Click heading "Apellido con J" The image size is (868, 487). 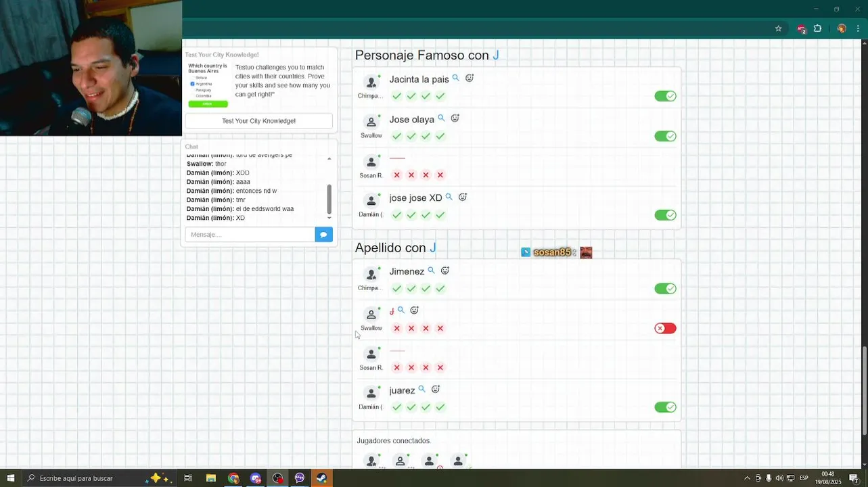(x=396, y=248)
